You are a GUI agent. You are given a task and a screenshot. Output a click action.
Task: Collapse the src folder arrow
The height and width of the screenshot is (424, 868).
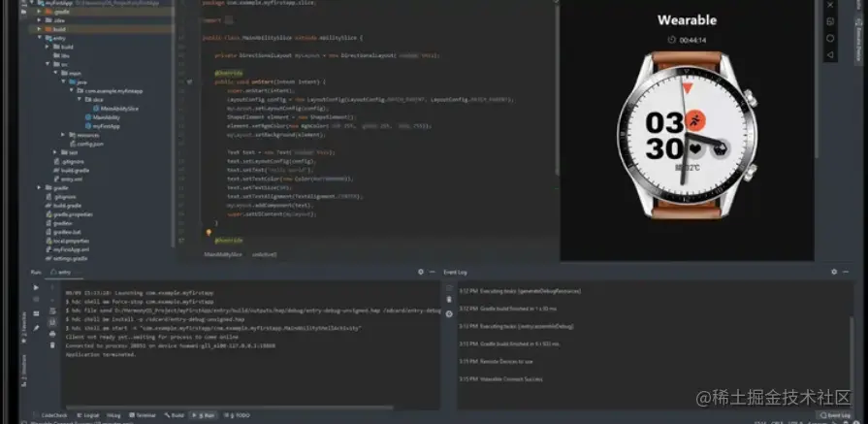pyautogui.click(x=48, y=64)
